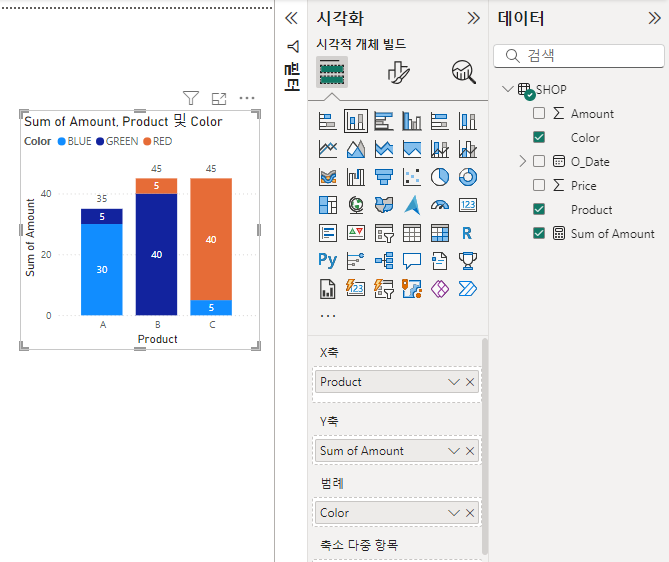The width and height of the screenshot is (669, 562).
Task: Select the matrix visual
Action: (x=439, y=233)
